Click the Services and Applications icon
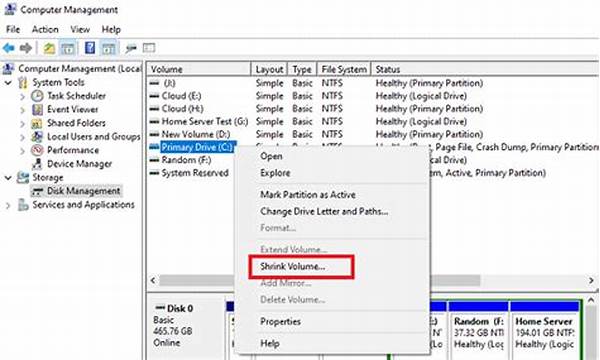This screenshot has height=360, width=600. click(23, 205)
